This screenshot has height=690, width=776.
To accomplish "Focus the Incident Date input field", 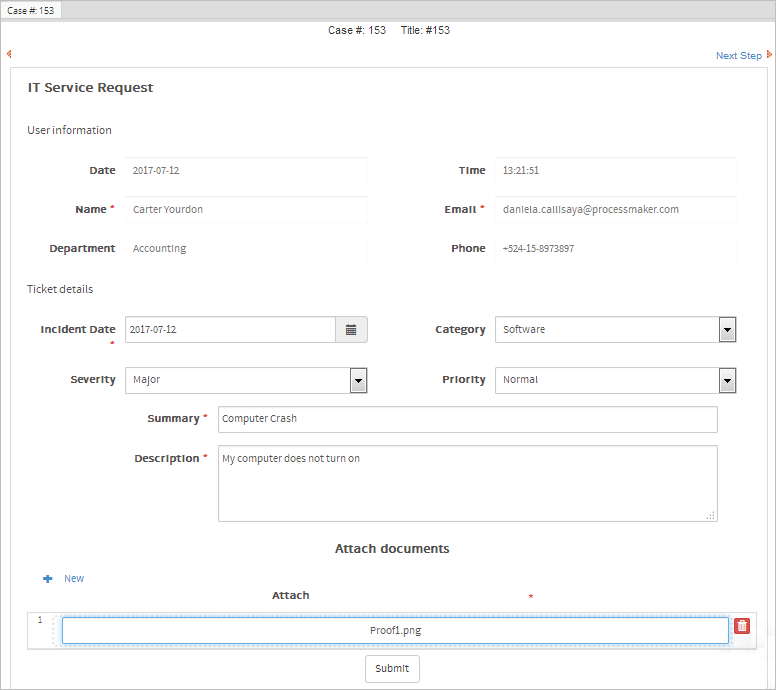I will point(230,330).
